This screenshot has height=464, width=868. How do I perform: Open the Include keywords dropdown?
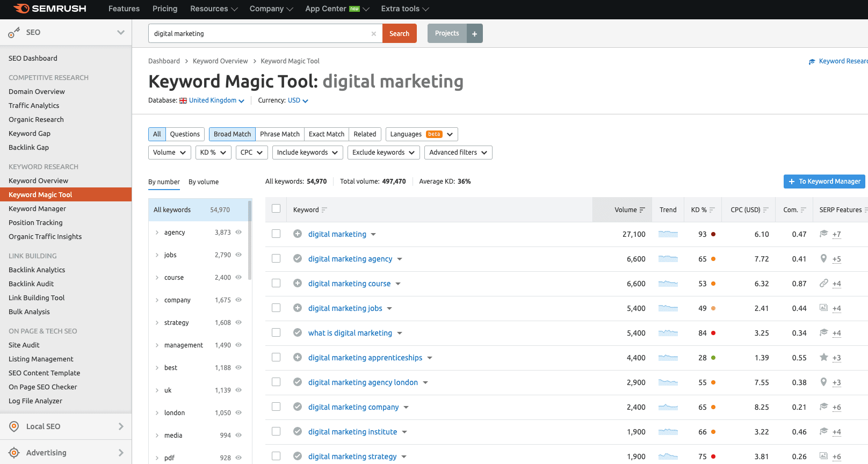click(308, 153)
